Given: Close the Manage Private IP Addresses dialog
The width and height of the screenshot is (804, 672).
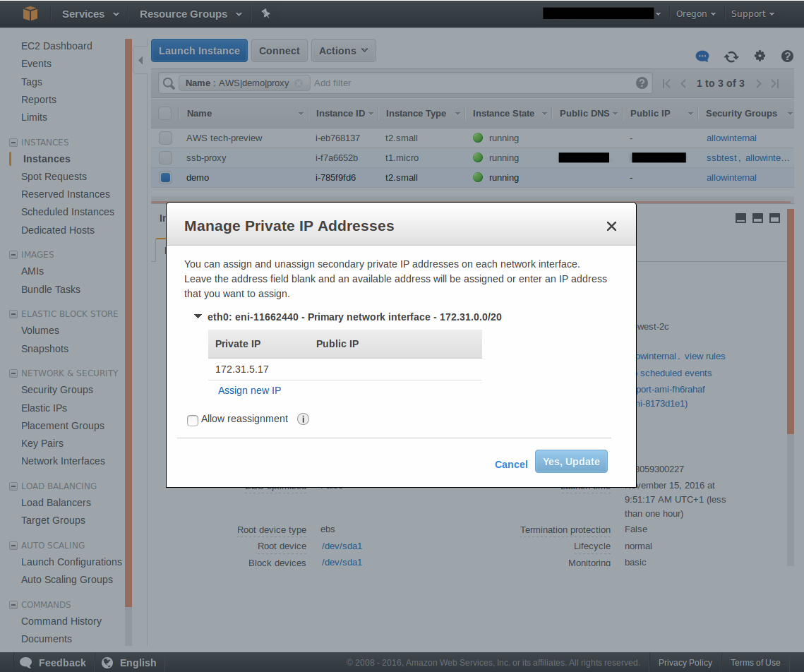Looking at the screenshot, I should pyautogui.click(x=611, y=226).
